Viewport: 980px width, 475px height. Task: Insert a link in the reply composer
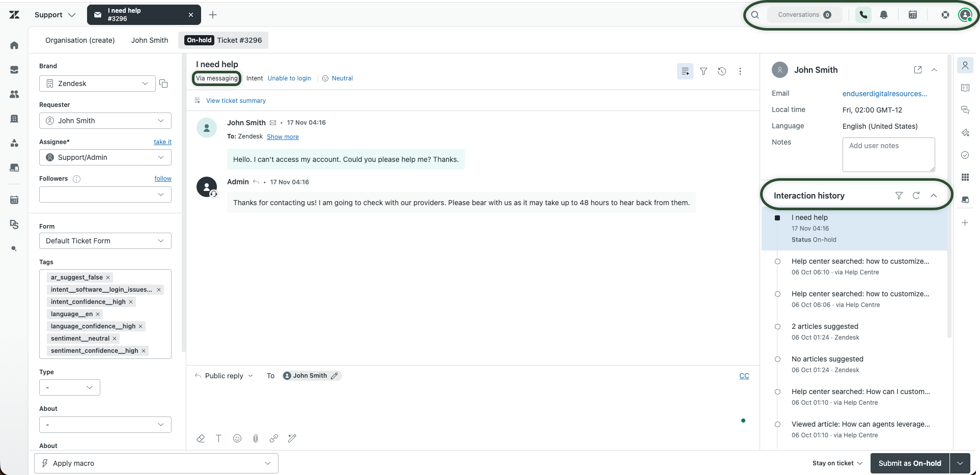coord(274,438)
